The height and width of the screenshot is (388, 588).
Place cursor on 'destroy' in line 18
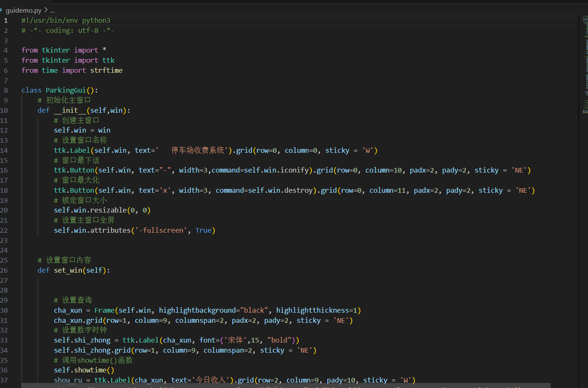tap(299, 190)
